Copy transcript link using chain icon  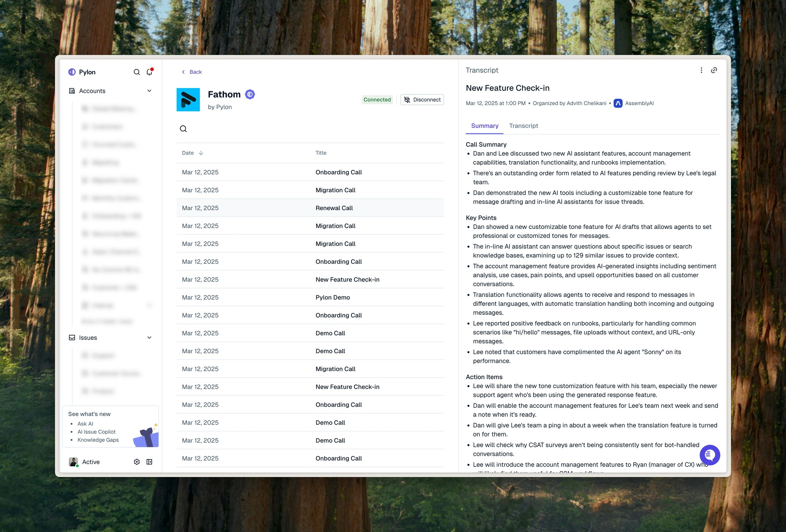pyautogui.click(x=714, y=70)
